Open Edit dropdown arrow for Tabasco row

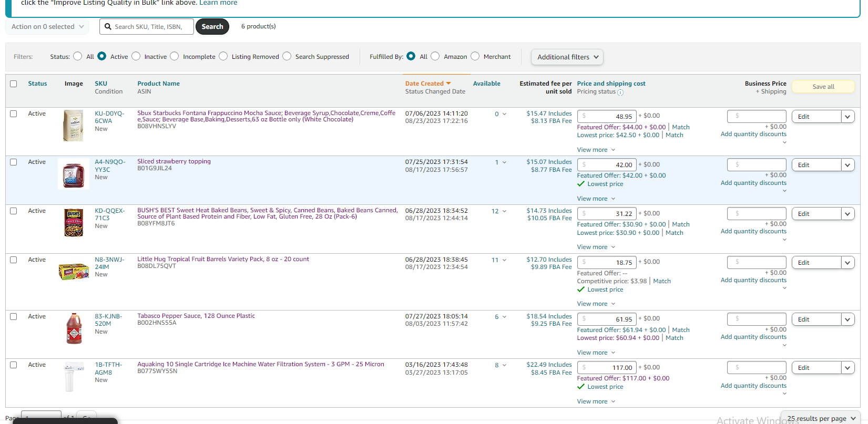[847, 319]
